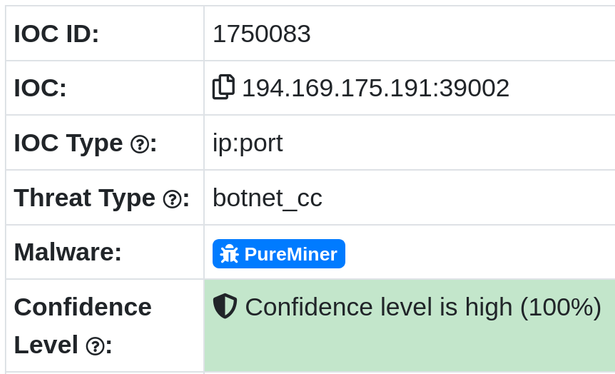
Task: Click the Malware: row label
Action: coord(68,252)
